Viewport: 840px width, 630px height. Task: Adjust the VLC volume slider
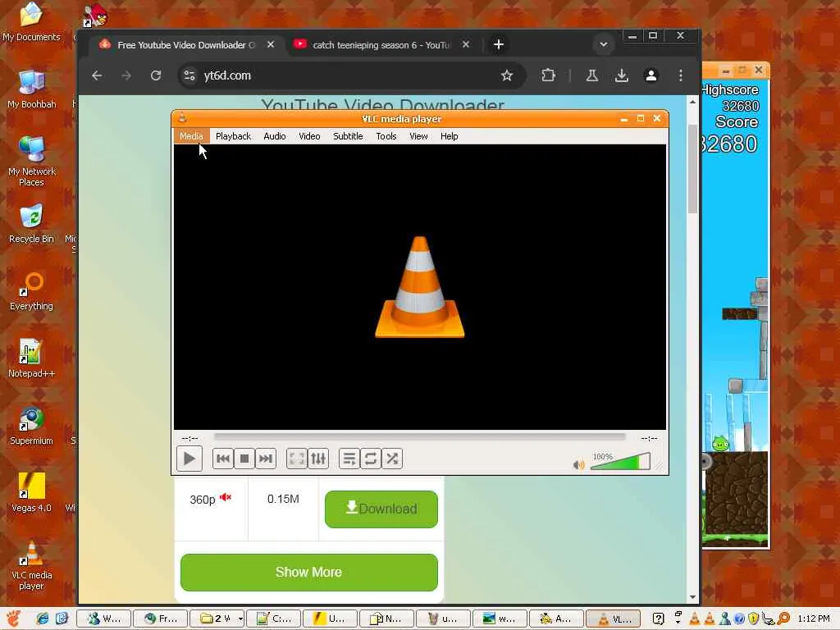tap(620, 461)
